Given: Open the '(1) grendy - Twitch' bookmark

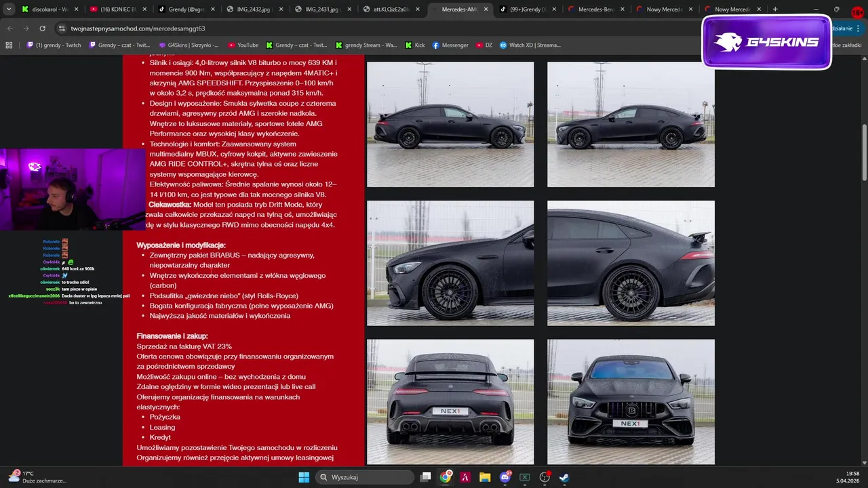Looking at the screenshot, I should coord(54,45).
